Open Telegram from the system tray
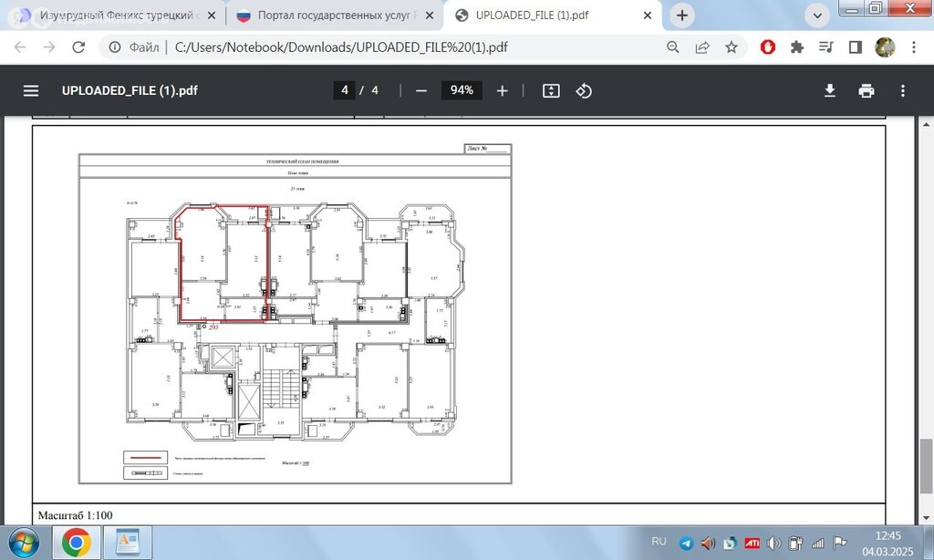 (x=686, y=544)
